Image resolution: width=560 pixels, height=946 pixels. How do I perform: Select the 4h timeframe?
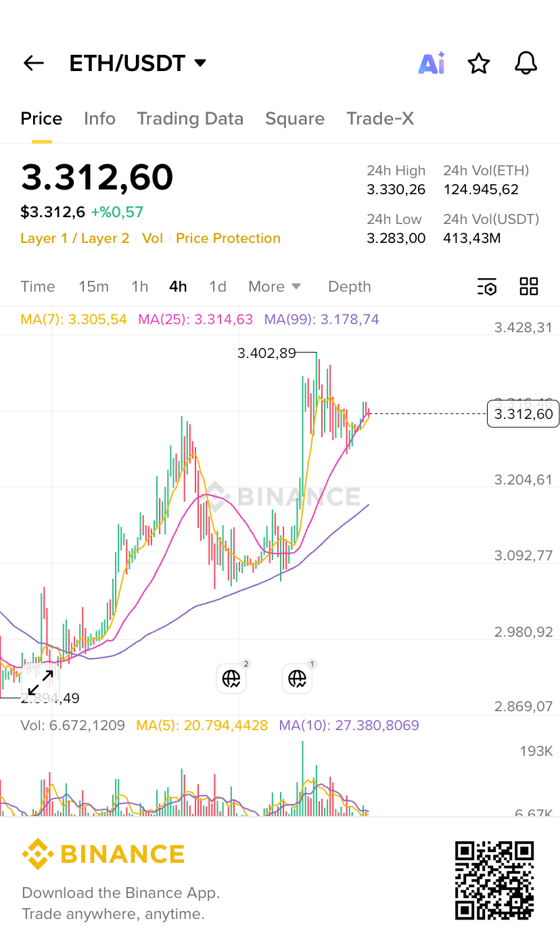click(178, 287)
